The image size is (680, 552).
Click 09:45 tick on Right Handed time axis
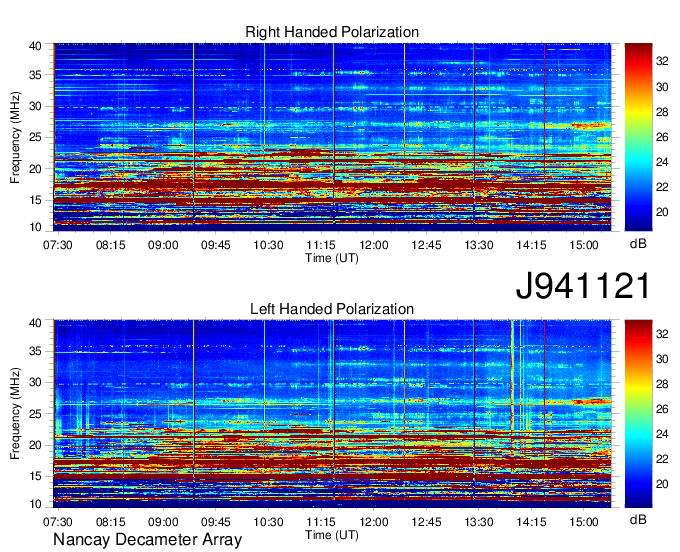[x=216, y=245]
